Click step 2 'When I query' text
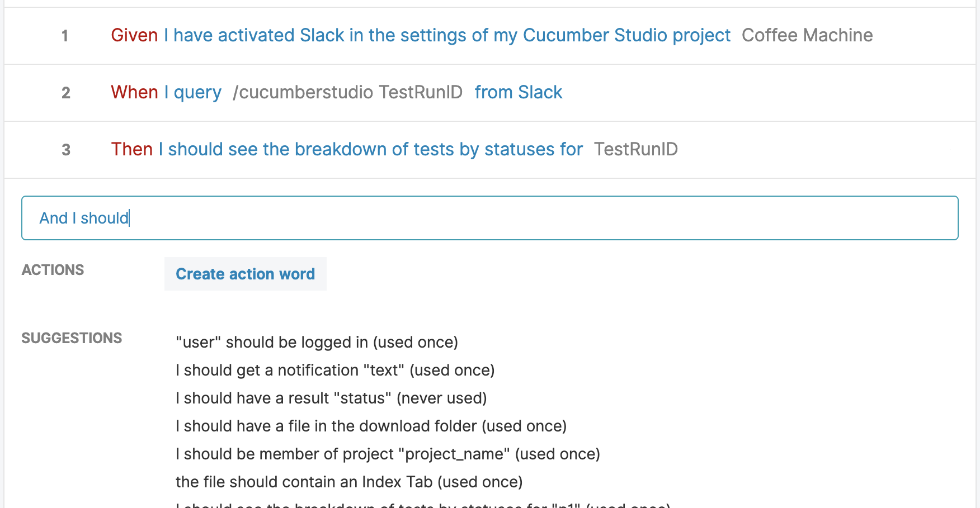The width and height of the screenshot is (980, 508). pos(166,92)
